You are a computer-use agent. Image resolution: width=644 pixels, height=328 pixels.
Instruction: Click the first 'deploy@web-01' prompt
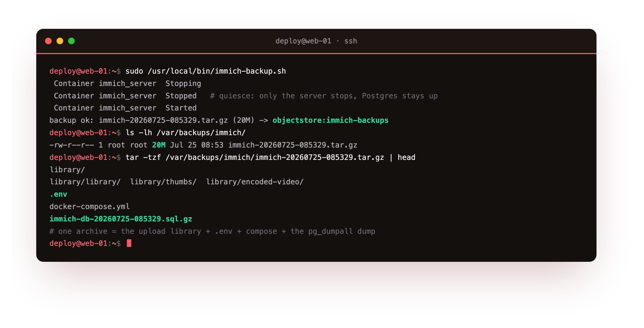click(78, 71)
